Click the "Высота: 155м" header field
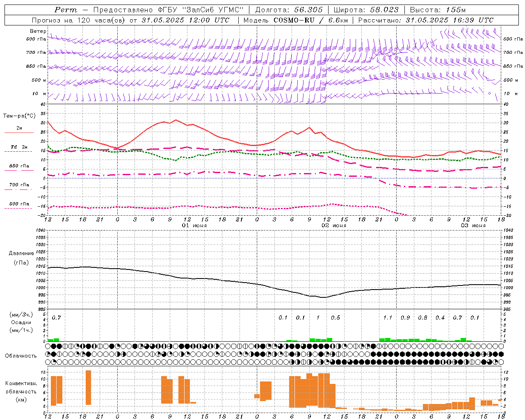The height and width of the screenshot is (420, 525). 438,10
